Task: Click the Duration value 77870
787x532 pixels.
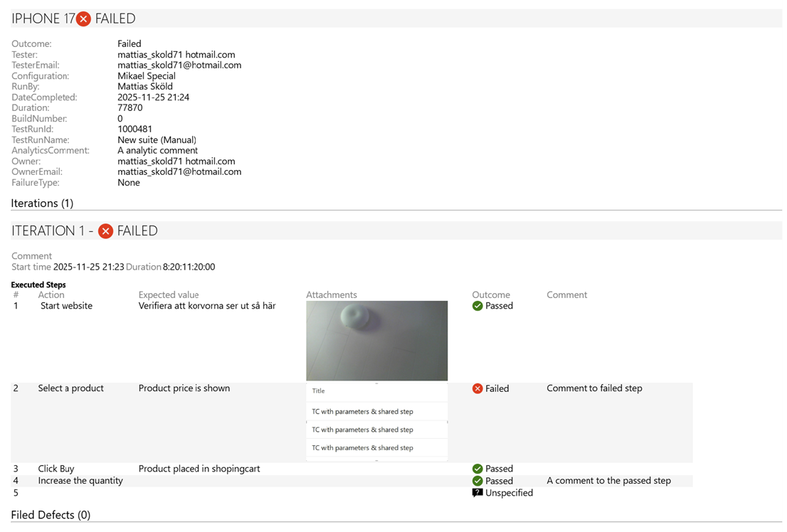Action: point(130,108)
